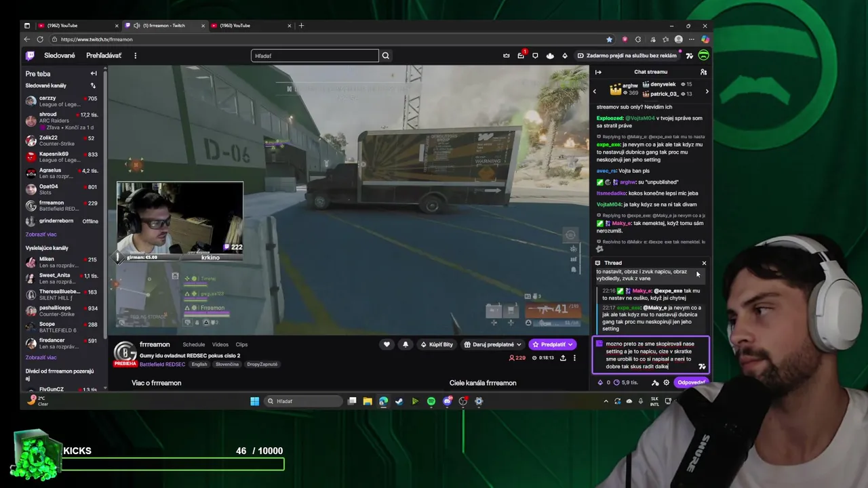Open chat community users icon
Image resolution: width=868 pixels, height=488 pixels.
pyautogui.click(x=703, y=72)
